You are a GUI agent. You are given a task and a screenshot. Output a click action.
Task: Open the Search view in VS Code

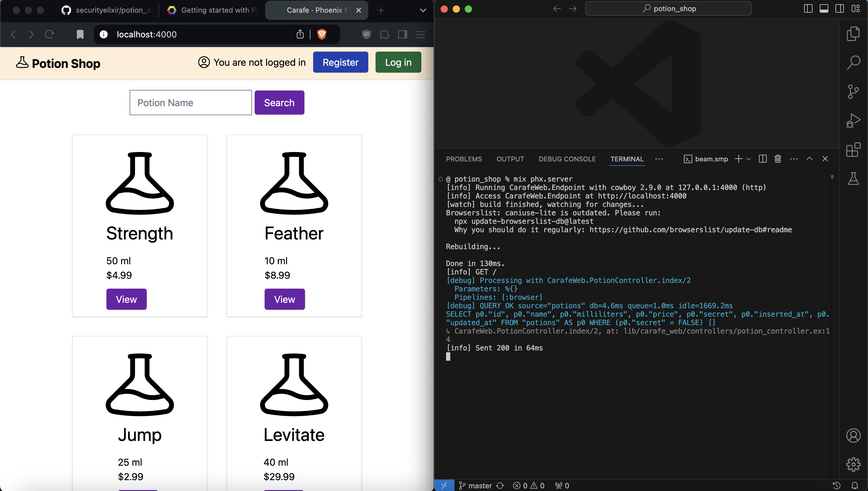click(x=853, y=62)
